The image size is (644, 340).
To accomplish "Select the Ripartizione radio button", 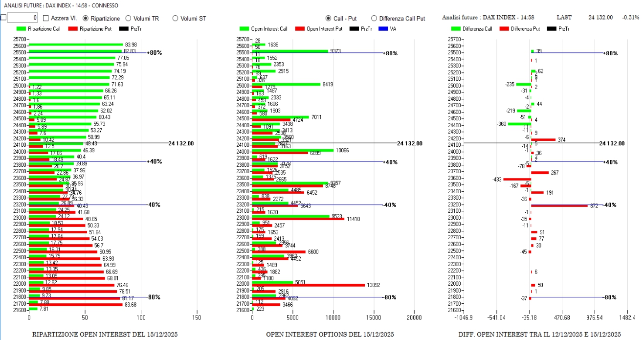I will [86, 18].
